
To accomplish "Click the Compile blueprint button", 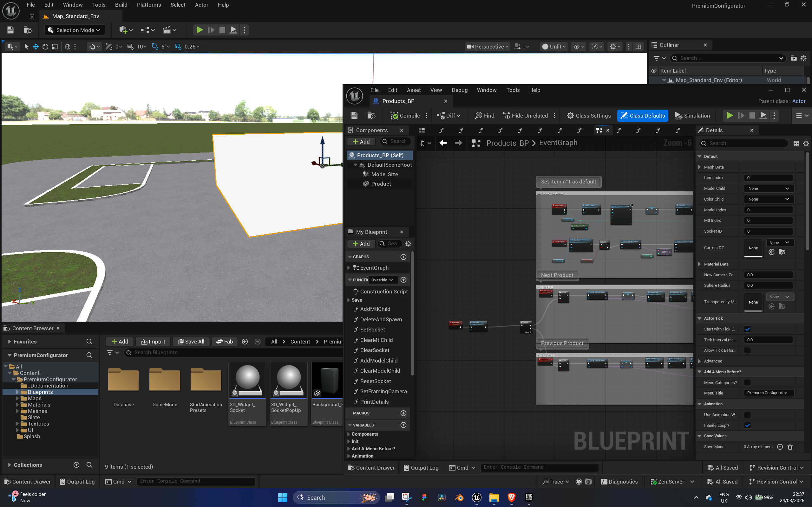I will point(405,115).
